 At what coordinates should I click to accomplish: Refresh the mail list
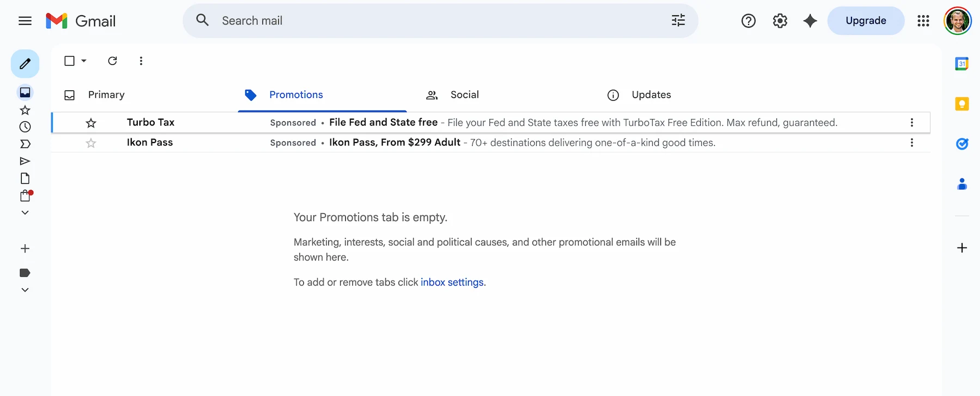(113, 61)
